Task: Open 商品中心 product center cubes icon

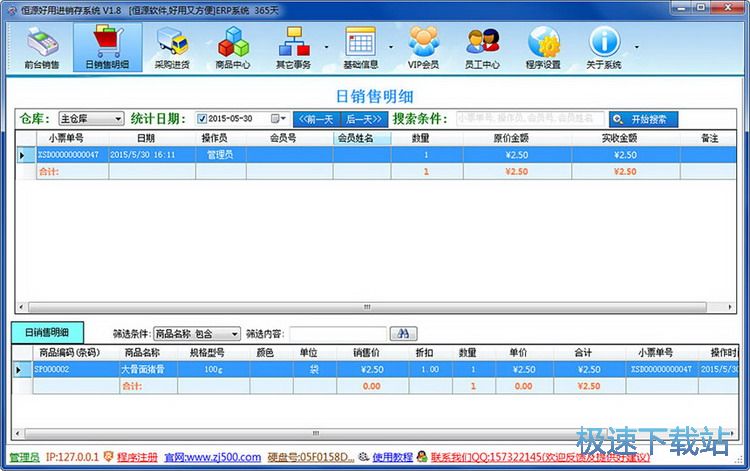Action: 233,48
